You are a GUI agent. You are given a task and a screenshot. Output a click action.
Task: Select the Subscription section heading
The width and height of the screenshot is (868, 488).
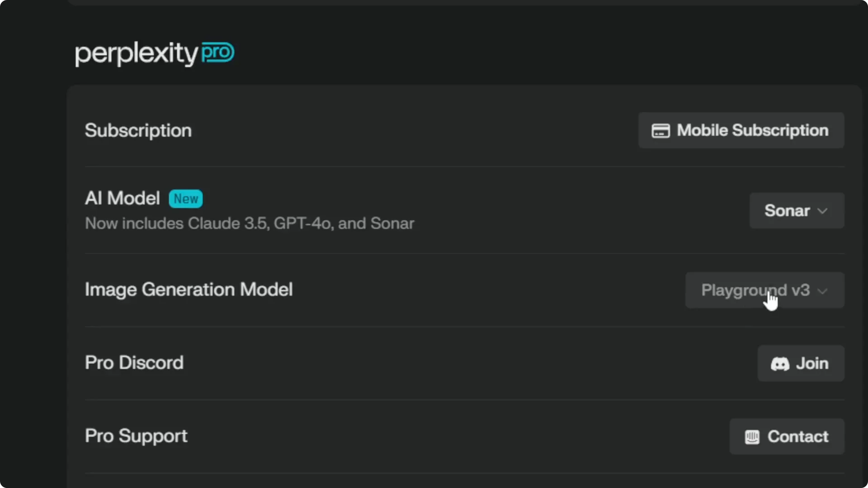click(138, 131)
